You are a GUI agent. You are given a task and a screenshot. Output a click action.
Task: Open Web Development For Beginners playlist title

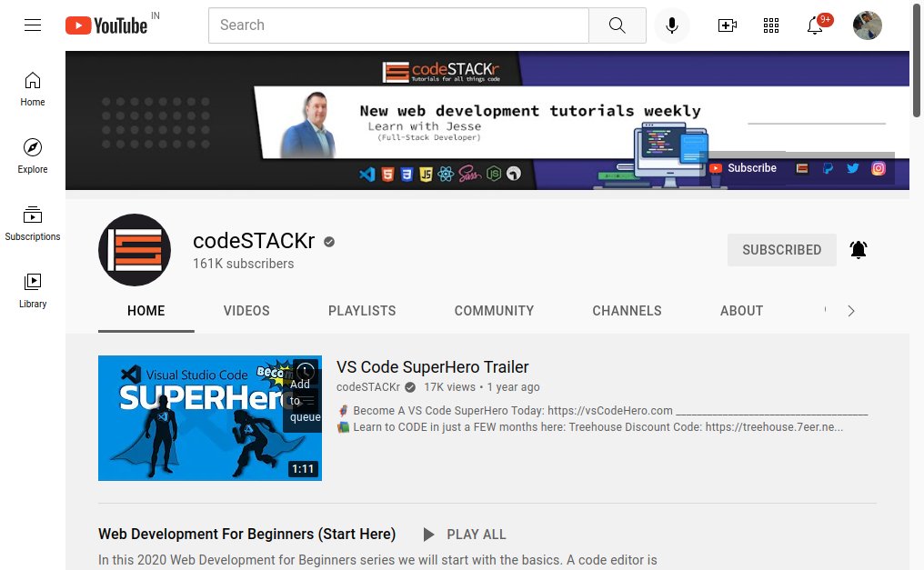pyautogui.click(x=246, y=534)
